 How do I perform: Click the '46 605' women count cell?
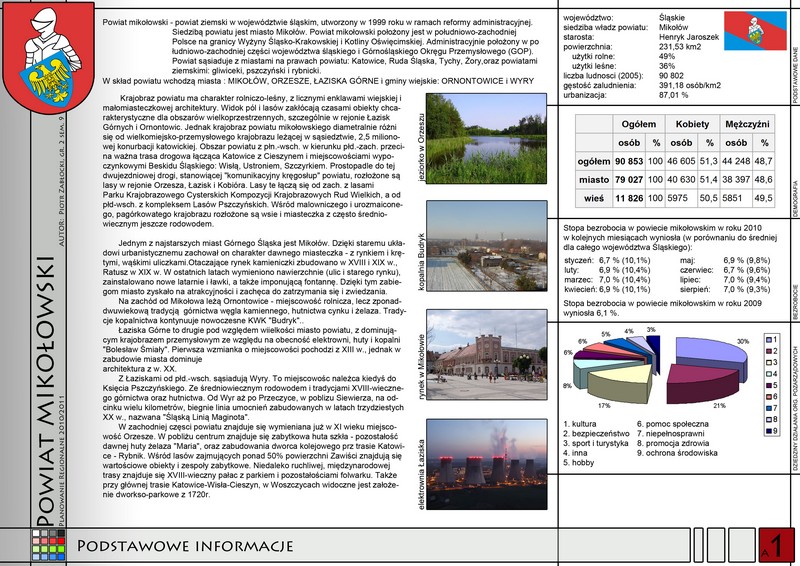tap(681, 161)
